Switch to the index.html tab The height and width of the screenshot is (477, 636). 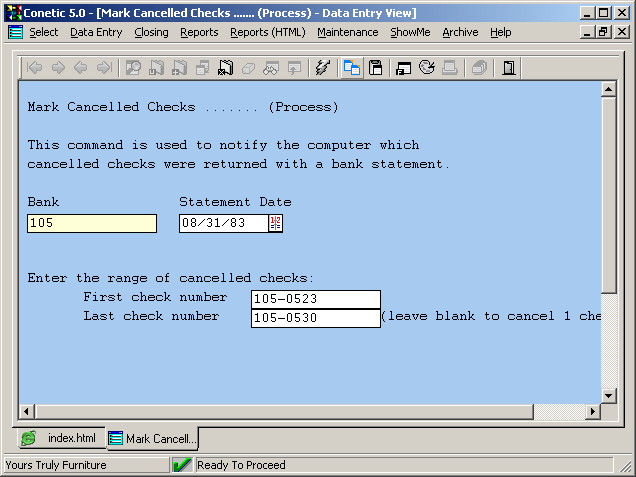(x=60, y=439)
